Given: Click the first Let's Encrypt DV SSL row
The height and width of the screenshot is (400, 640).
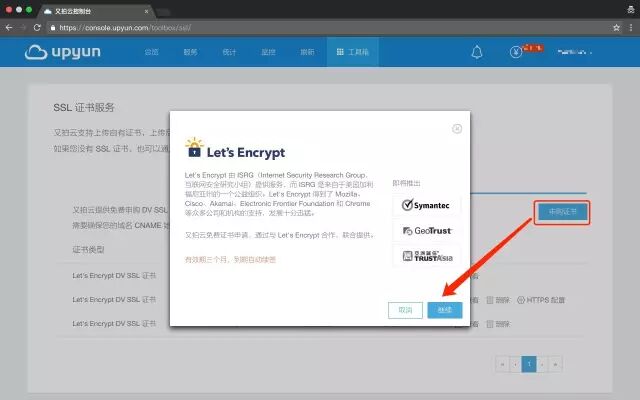Looking at the screenshot, I should pyautogui.click(x=114, y=276).
